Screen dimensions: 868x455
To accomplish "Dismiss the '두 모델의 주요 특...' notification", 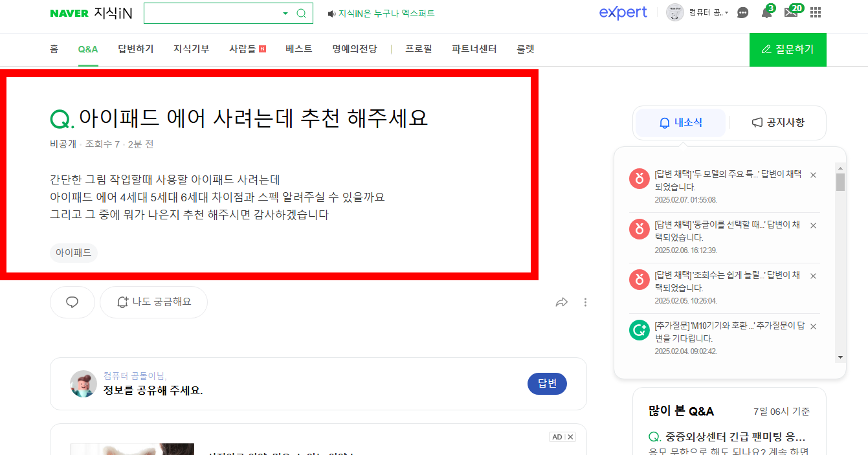I will [813, 175].
